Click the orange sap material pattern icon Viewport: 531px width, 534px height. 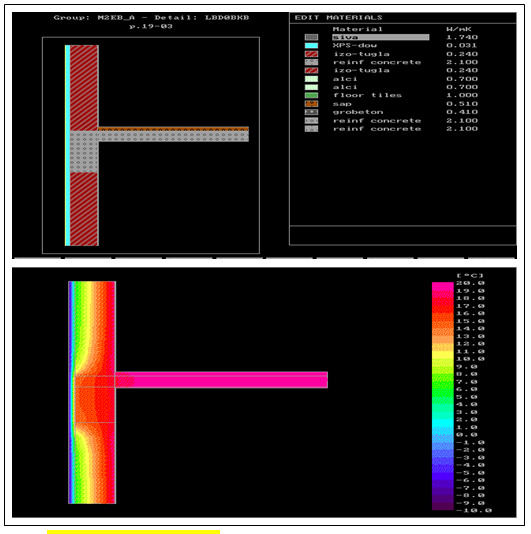(x=311, y=104)
